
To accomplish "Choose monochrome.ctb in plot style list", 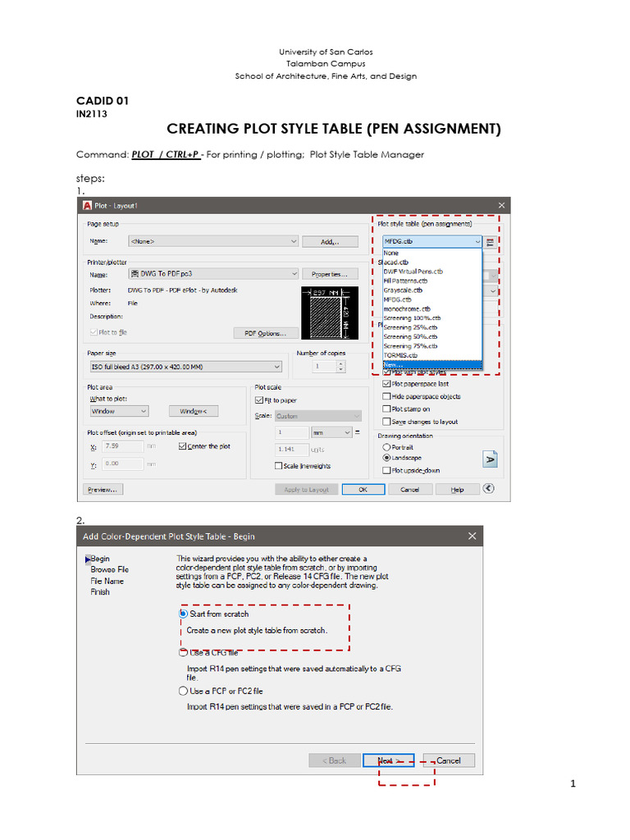I will (432, 308).
